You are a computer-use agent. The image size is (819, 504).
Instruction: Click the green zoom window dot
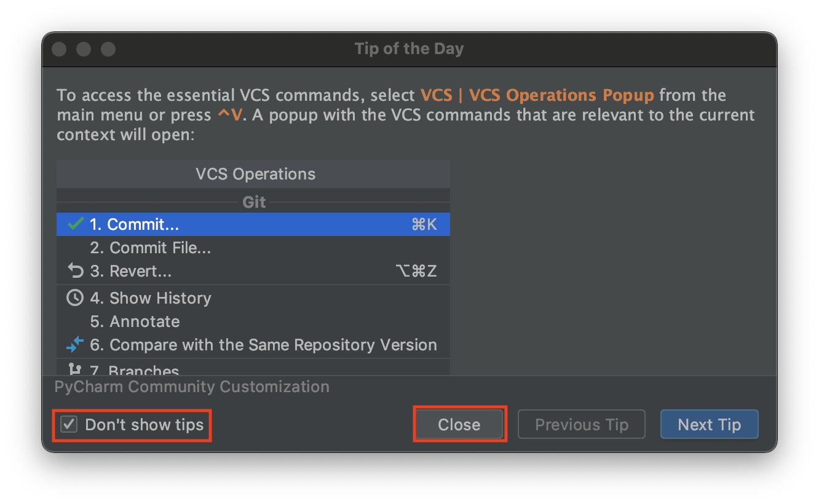[108, 49]
